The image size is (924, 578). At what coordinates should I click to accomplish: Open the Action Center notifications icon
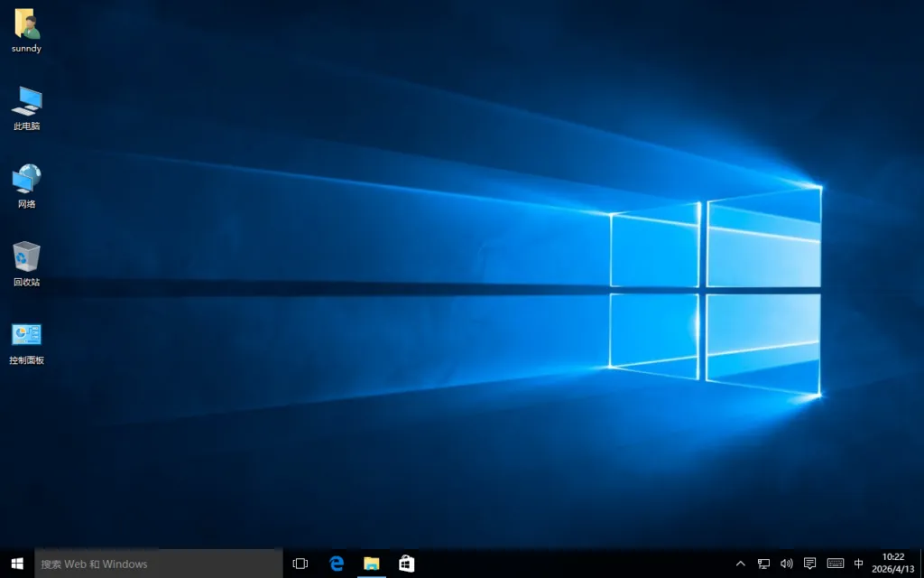pos(810,564)
